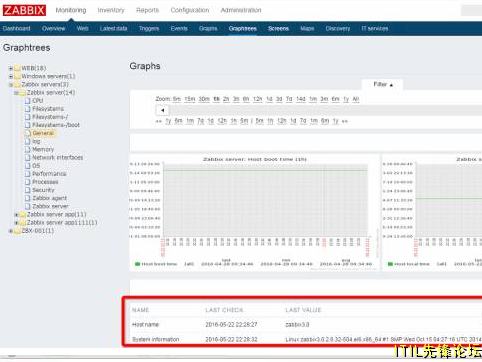Expand the WEB(18) tree node
Image resolution: width=482 pixels, height=362 pixels.
pos(11,68)
